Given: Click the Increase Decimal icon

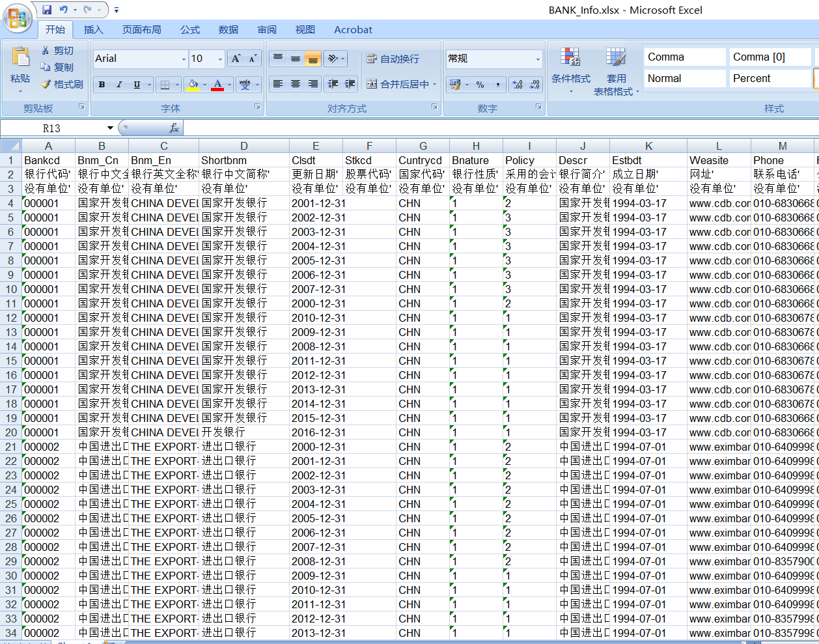Looking at the screenshot, I should pos(518,85).
